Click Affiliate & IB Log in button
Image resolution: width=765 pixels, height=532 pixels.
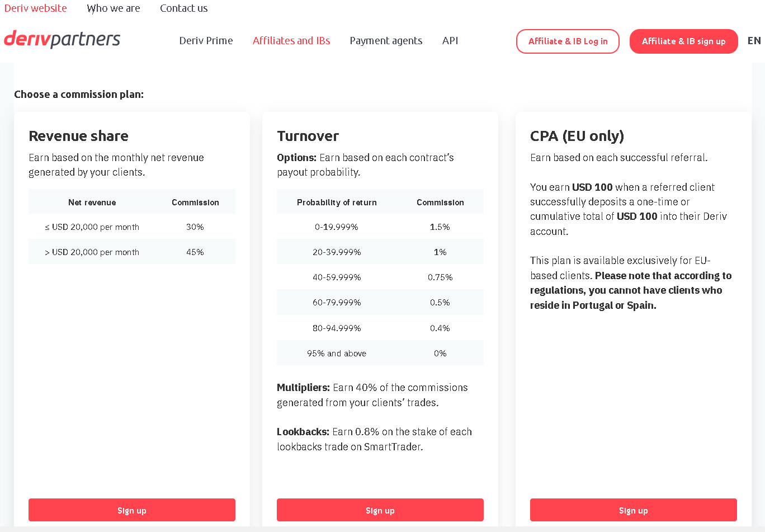[568, 41]
